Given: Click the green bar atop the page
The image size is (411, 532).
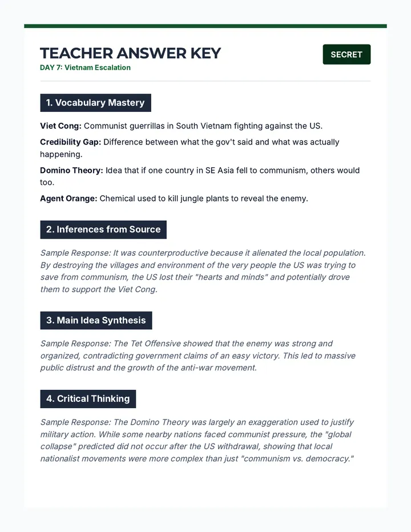Looking at the screenshot, I should point(205,26).
